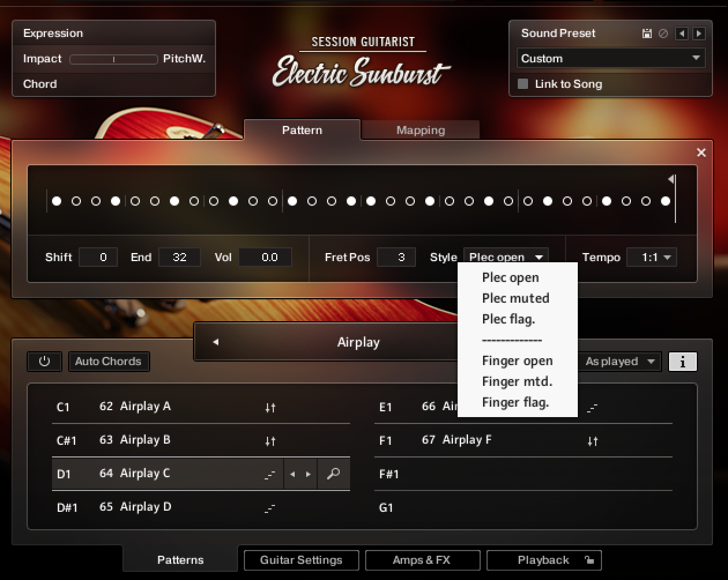This screenshot has width=728, height=580.
Task: Select next pattern for Airplay C
Action: [309, 474]
